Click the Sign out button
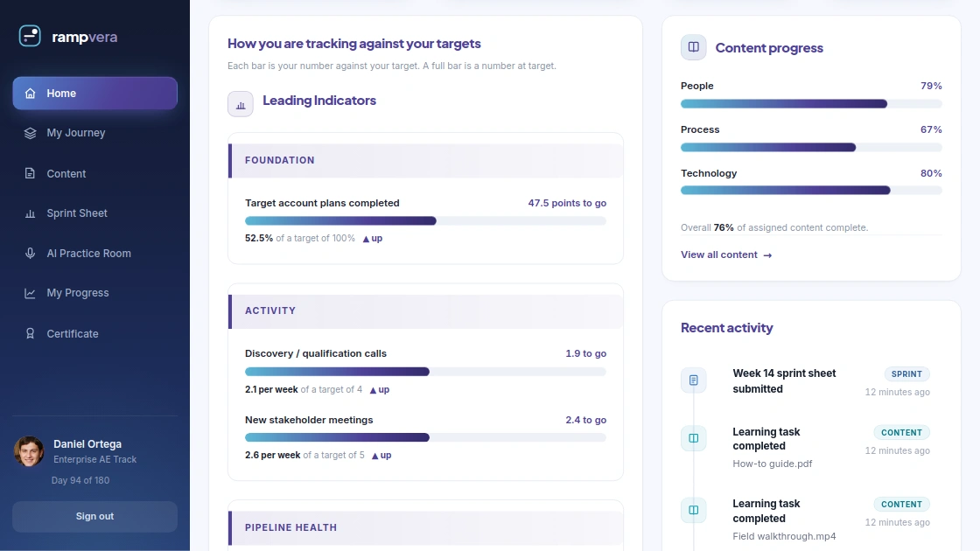The image size is (980, 551). tap(95, 517)
